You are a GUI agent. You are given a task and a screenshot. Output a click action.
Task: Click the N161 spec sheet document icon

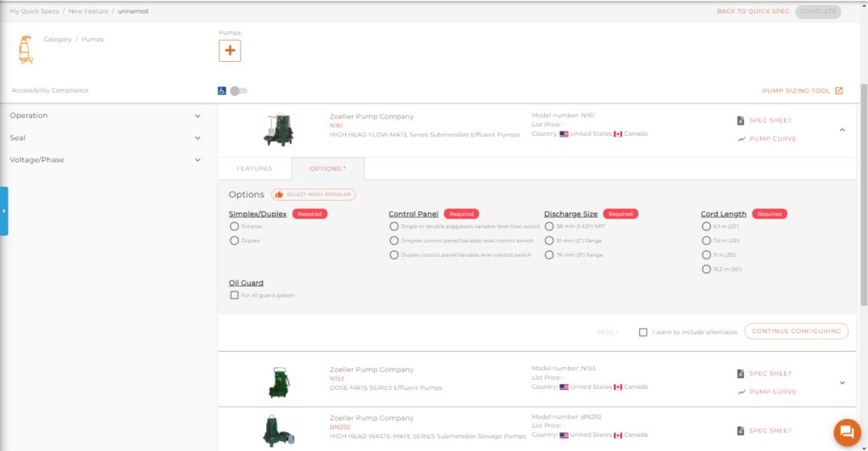(741, 120)
